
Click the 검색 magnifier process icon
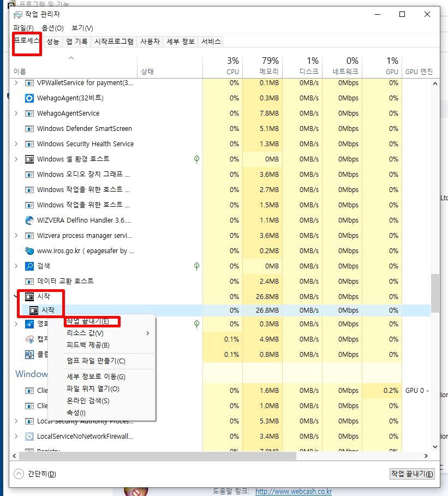(x=29, y=266)
